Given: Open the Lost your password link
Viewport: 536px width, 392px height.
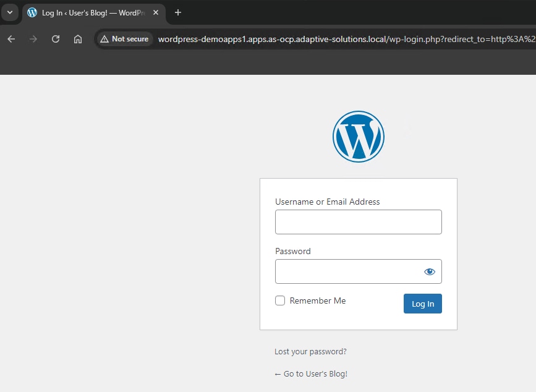Looking at the screenshot, I should 310,352.
